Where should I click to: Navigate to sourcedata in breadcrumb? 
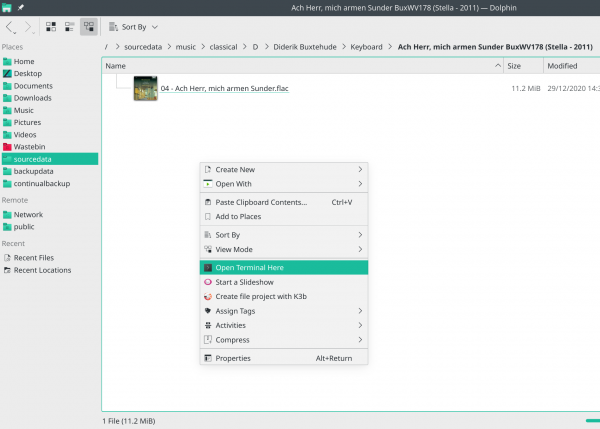click(x=143, y=47)
